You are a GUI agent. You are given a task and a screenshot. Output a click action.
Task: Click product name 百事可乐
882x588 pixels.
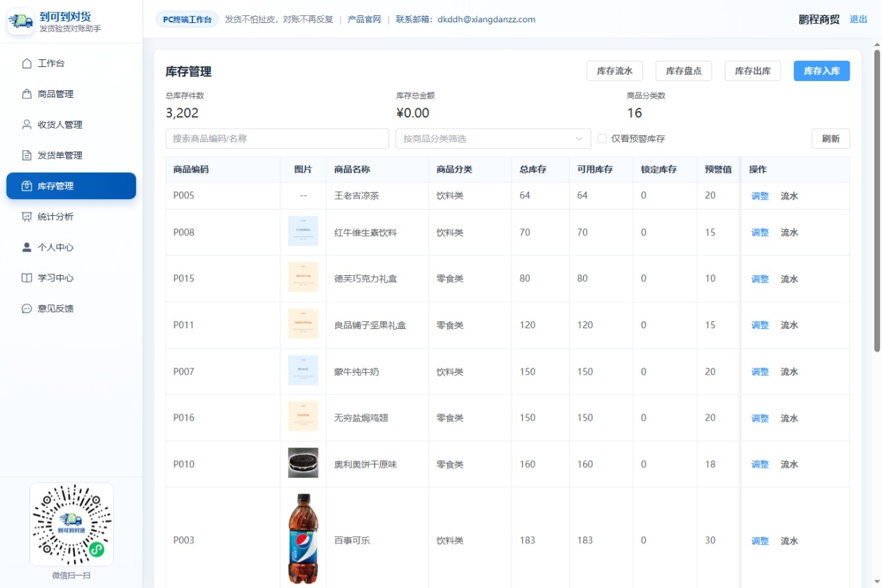[x=352, y=541]
